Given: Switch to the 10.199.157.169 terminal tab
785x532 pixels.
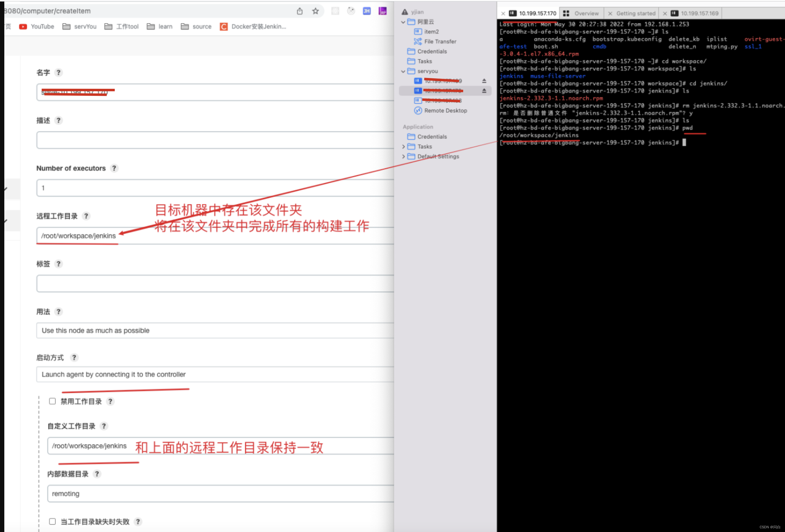Looking at the screenshot, I should coord(699,14).
